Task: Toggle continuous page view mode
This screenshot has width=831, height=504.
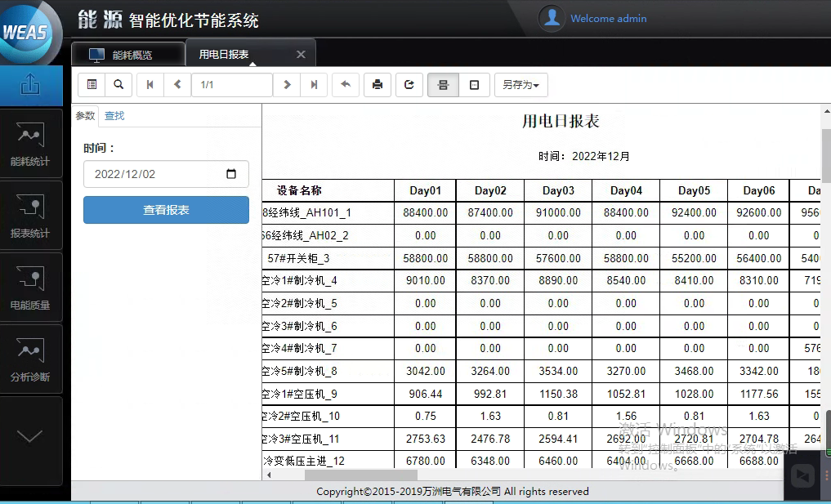Action: coord(443,84)
